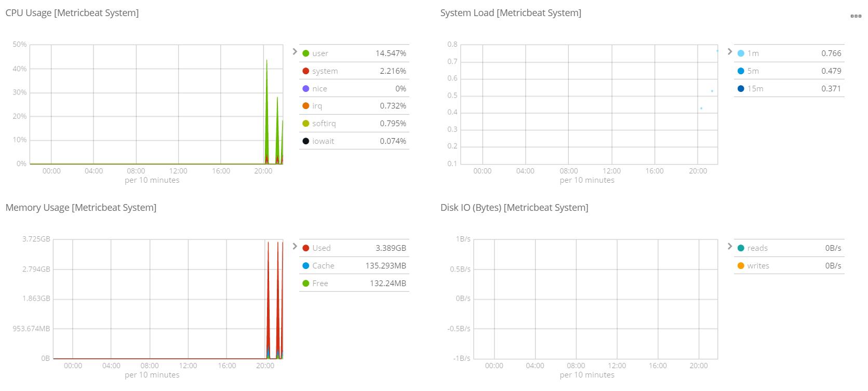Click the red Used color dot
Image resolution: width=868 pixels, height=391 pixels.
305,248
